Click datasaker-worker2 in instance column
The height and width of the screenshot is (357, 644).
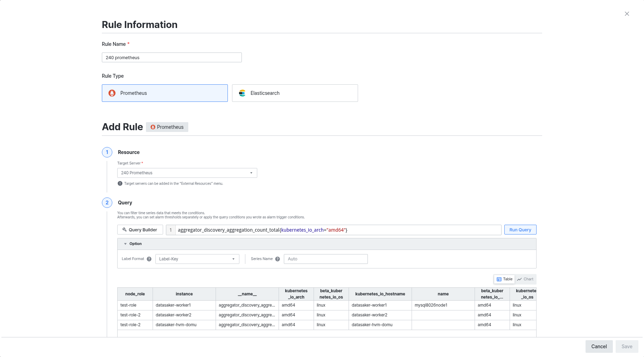(x=184, y=315)
